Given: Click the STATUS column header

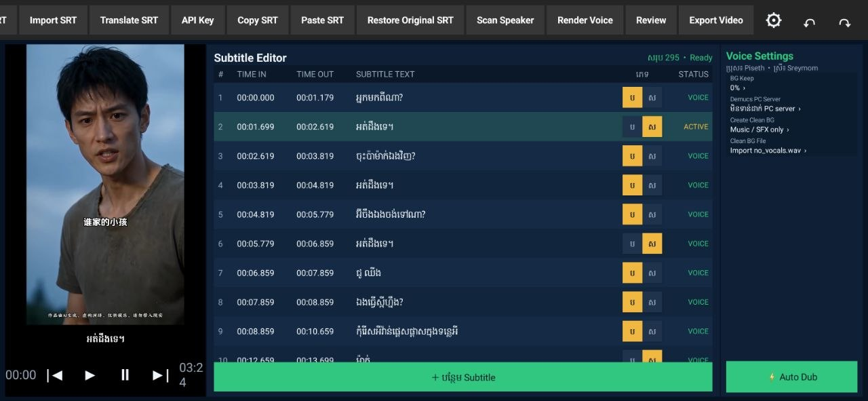Looking at the screenshot, I should click(x=694, y=74).
